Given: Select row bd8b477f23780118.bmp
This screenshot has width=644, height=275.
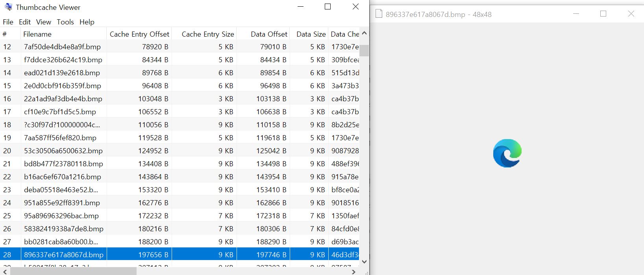Looking at the screenshot, I should coord(180,164).
